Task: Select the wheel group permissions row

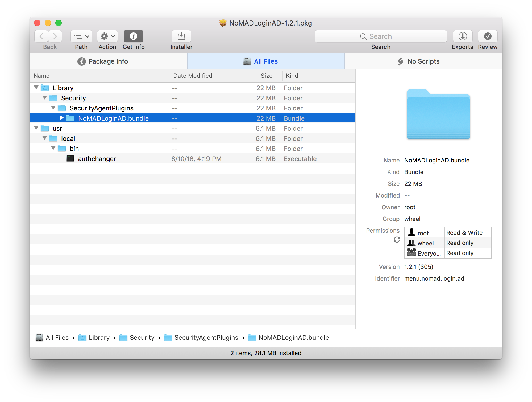Action: pyautogui.click(x=448, y=243)
